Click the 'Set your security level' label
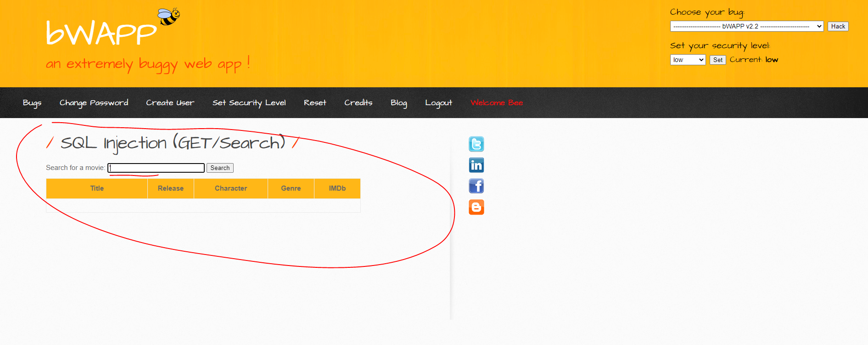The height and width of the screenshot is (345, 868). (x=720, y=45)
